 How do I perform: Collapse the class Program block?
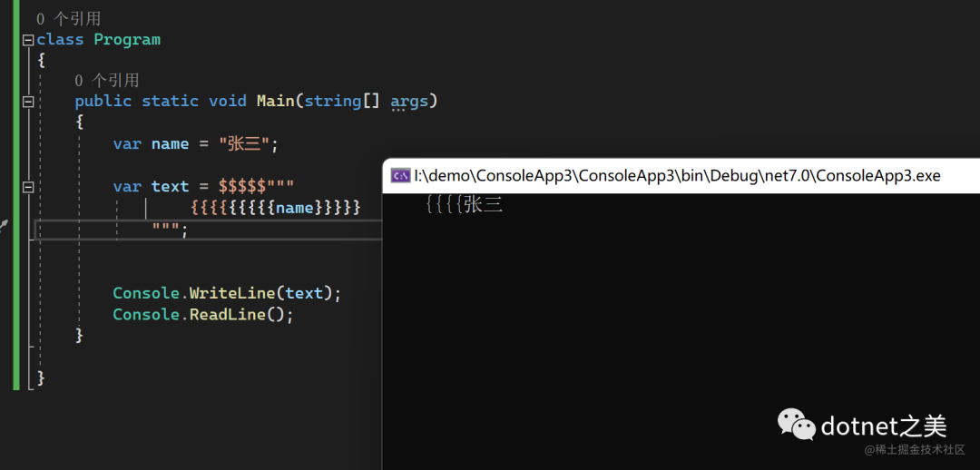[x=28, y=40]
